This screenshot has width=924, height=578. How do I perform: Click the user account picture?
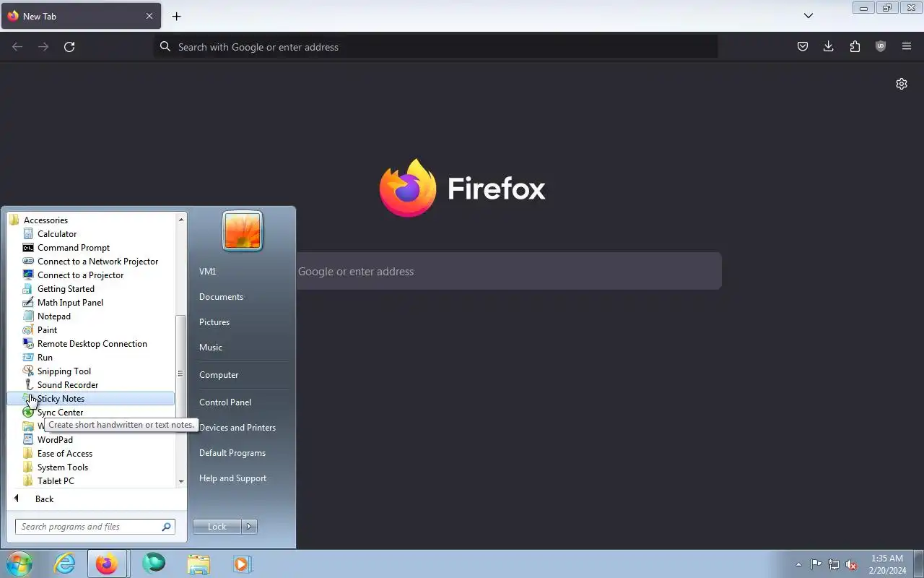(x=243, y=231)
